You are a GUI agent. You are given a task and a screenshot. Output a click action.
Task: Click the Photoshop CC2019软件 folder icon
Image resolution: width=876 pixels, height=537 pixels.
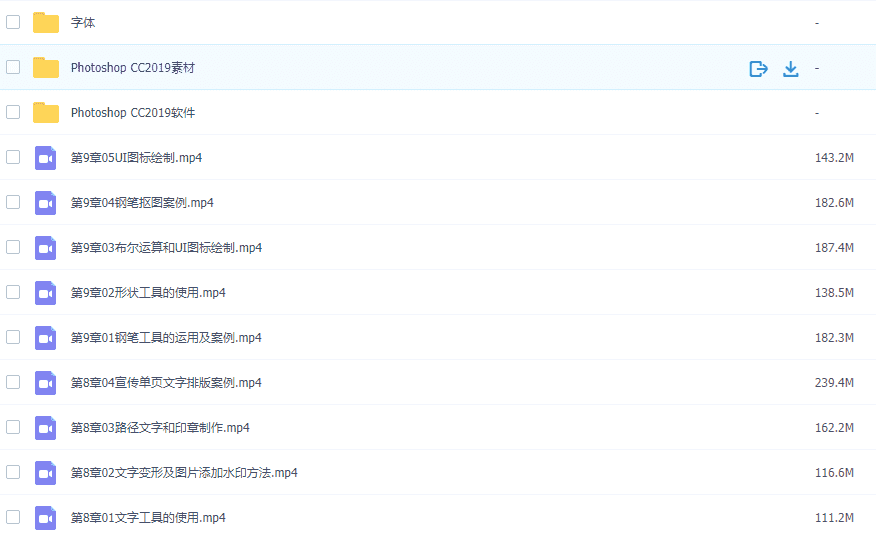point(46,112)
